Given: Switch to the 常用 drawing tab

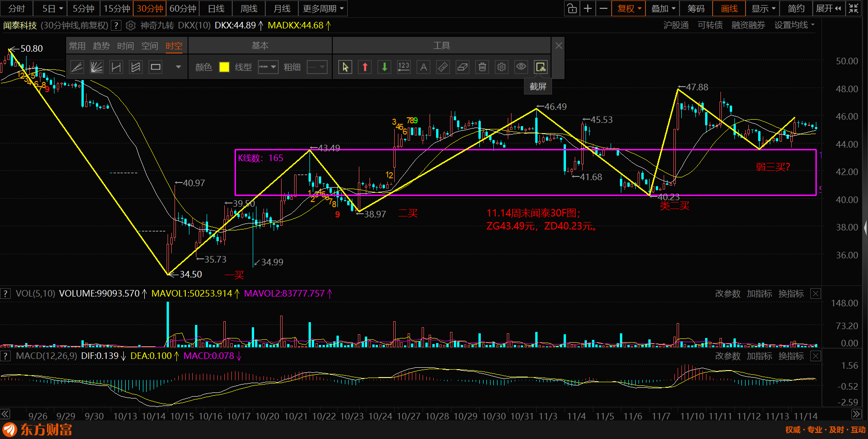Looking at the screenshot, I should coord(77,46).
